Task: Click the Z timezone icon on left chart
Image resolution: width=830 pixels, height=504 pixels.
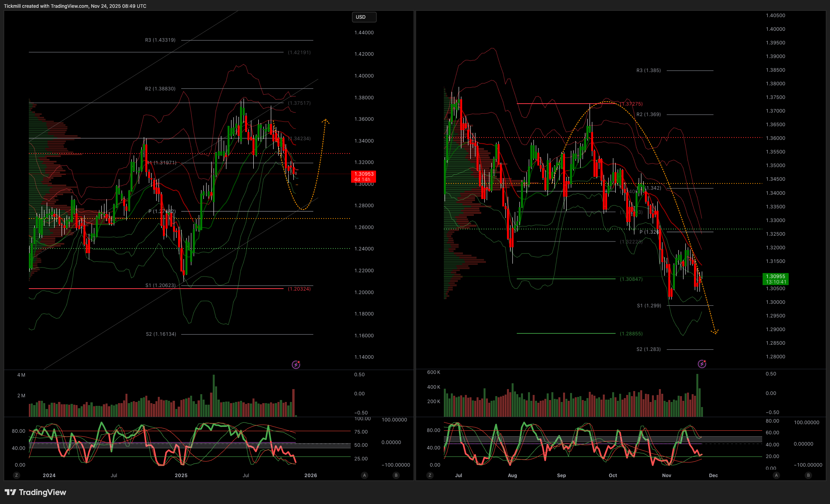Action: point(16,475)
